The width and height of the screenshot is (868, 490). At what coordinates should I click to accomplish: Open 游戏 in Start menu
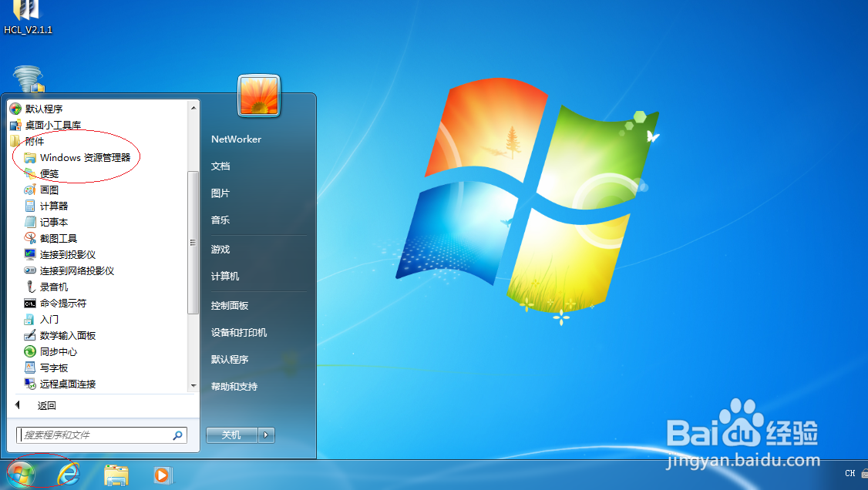click(x=220, y=250)
